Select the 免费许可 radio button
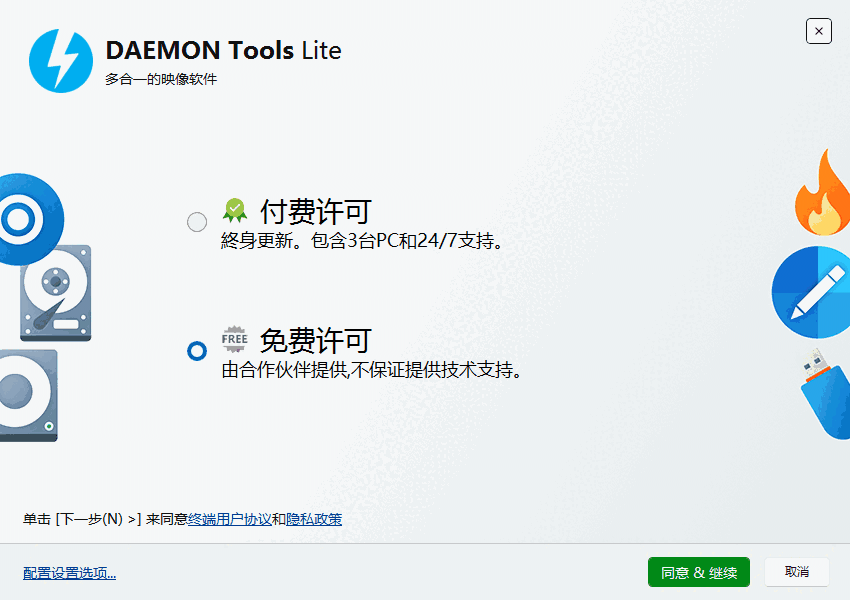Screen dimensions: 850x600 (197, 351)
